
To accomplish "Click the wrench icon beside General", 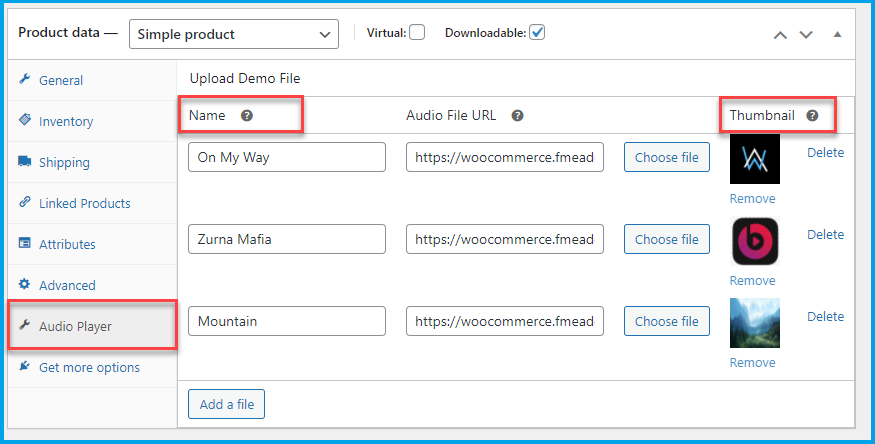I will pos(25,79).
